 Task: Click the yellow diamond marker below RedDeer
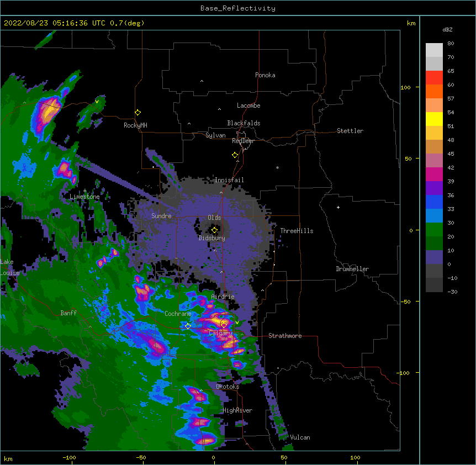235,155
